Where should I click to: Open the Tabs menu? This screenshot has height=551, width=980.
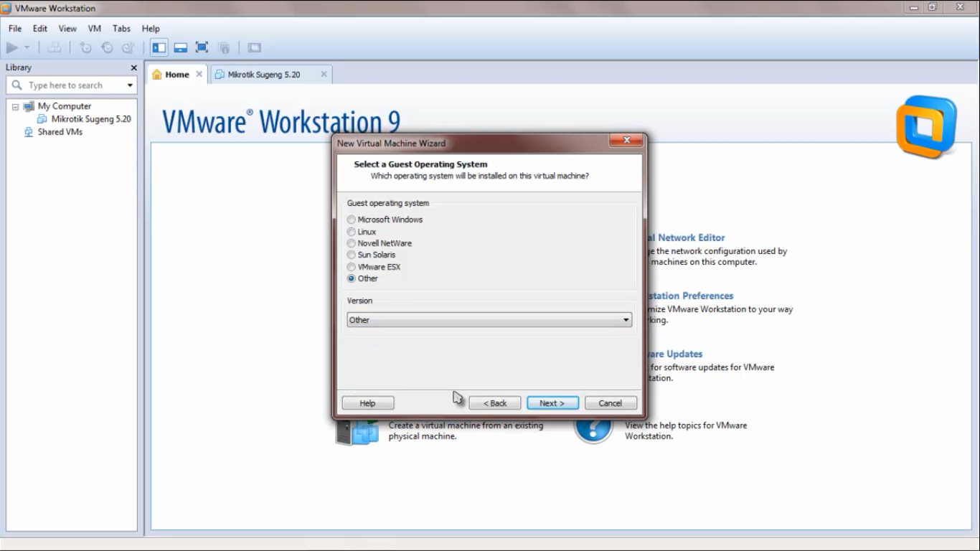[x=121, y=29]
